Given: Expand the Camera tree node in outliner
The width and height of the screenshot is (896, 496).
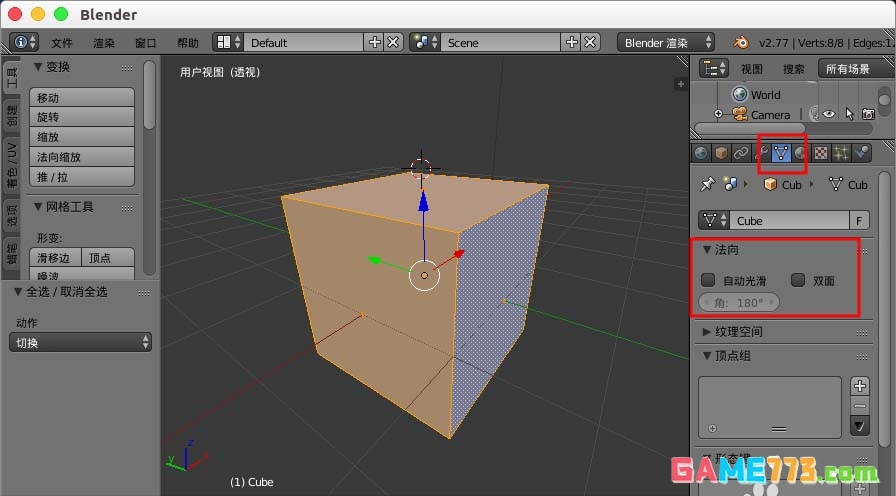Looking at the screenshot, I should click(x=718, y=114).
